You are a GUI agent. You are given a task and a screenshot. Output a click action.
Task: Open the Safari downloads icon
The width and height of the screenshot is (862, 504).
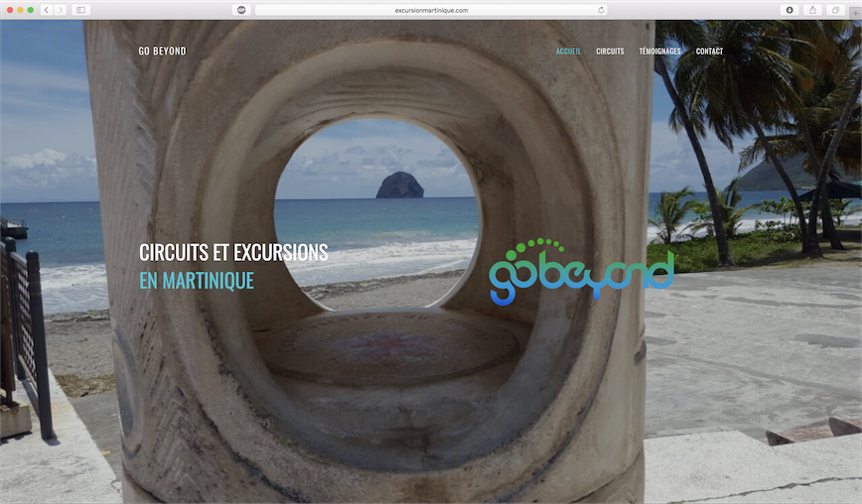(x=790, y=10)
